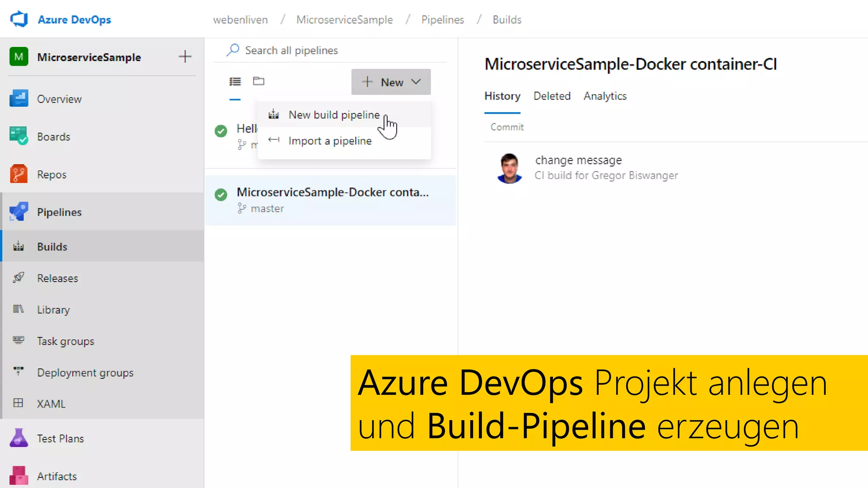868x488 pixels.
Task: Click master branch icon under MicroserviceSample-Docker
Action: [x=242, y=208]
